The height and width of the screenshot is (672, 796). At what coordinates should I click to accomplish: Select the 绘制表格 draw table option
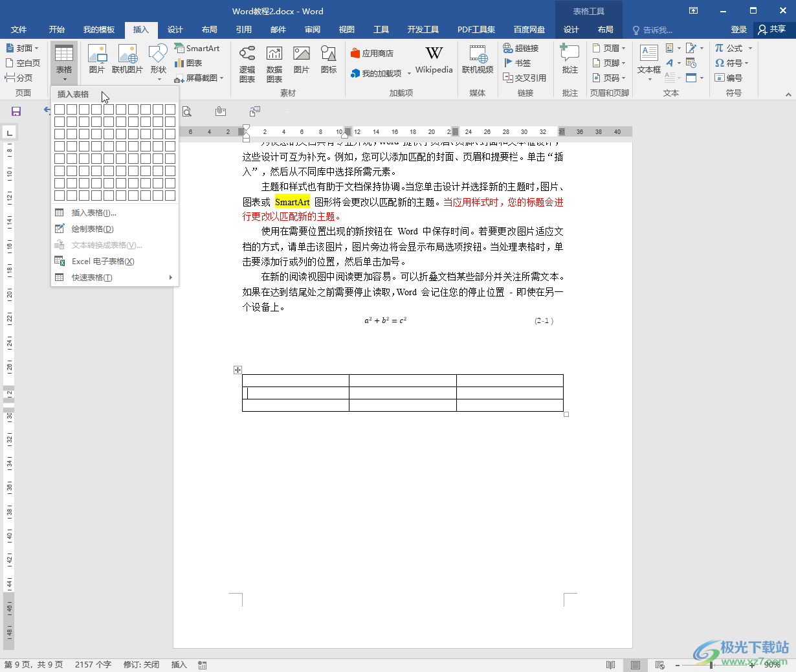point(115,229)
